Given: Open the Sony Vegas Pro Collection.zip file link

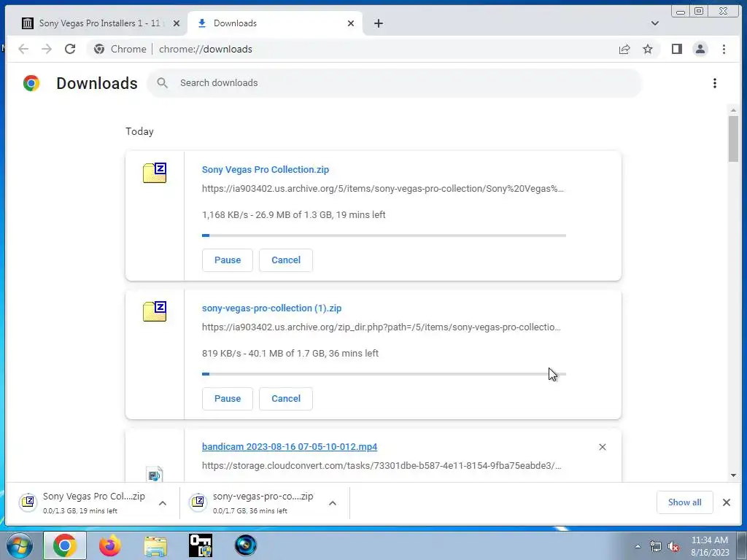Looking at the screenshot, I should tap(266, 169).
